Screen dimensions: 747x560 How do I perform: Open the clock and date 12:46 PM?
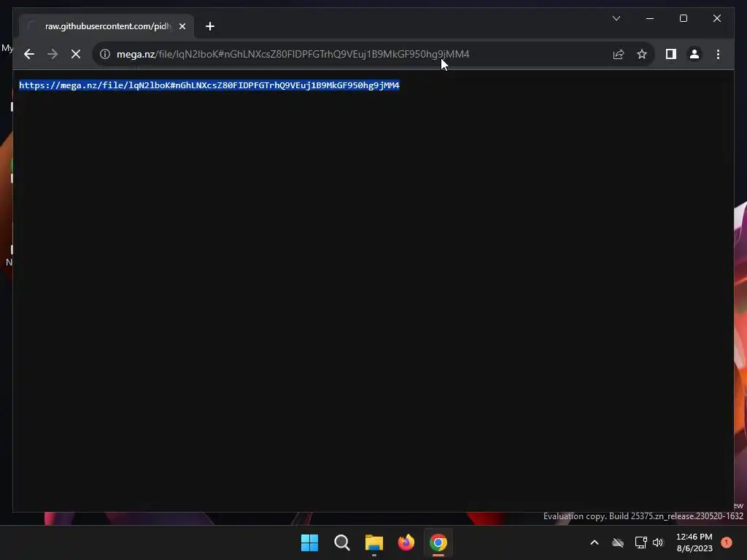click(x=694, y=542)
